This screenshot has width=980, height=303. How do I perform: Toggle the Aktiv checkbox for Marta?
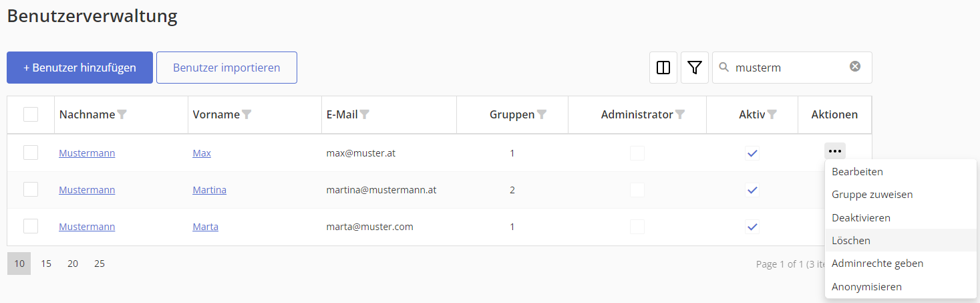752,227
